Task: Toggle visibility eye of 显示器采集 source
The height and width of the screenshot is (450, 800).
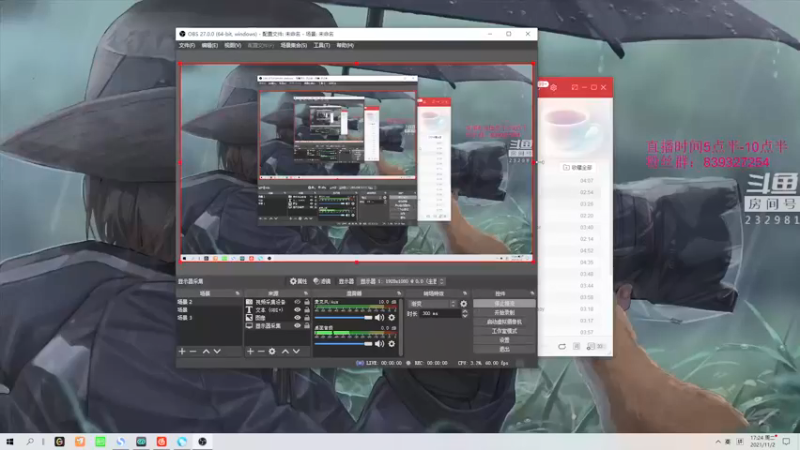Action: pyautogui.click(x=297, y=326)
